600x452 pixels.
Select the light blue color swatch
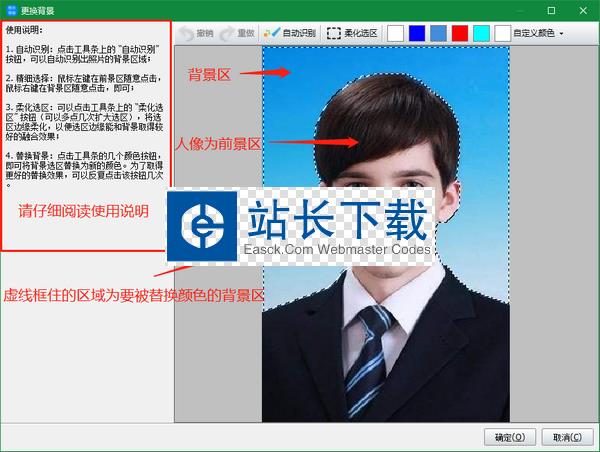(x=438, y=33)
